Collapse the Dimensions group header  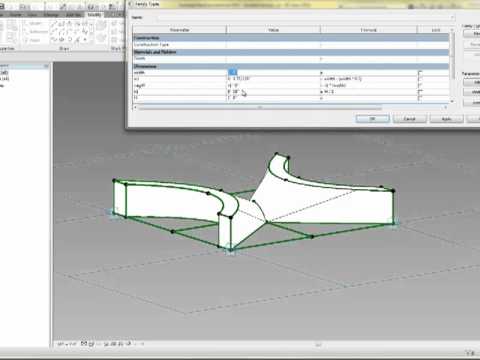pyautogui.click(x=291, y=66)
